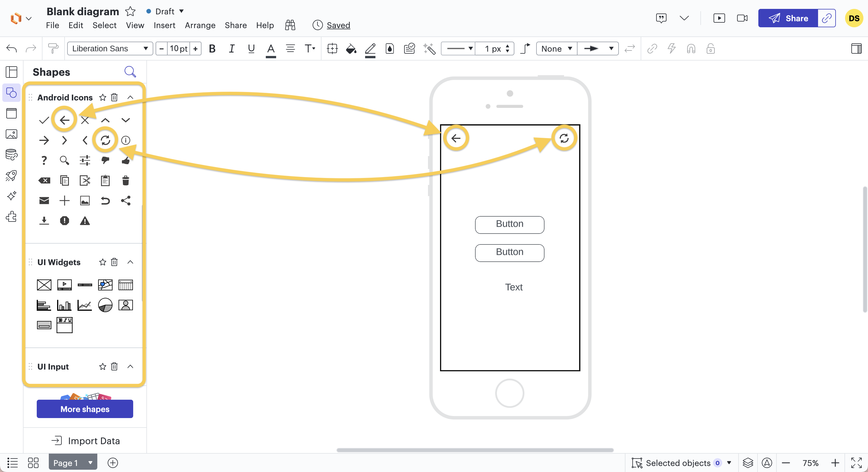Select the font size dropdown field

[179, 48]
